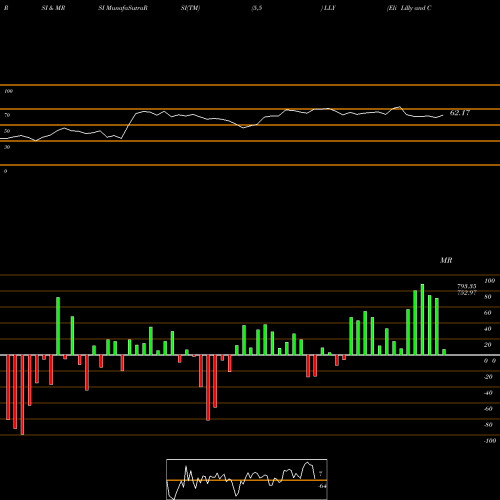Click the 'SI(TM)' header text
Viewport: 500px width, 500px height.
click(190, 8)
